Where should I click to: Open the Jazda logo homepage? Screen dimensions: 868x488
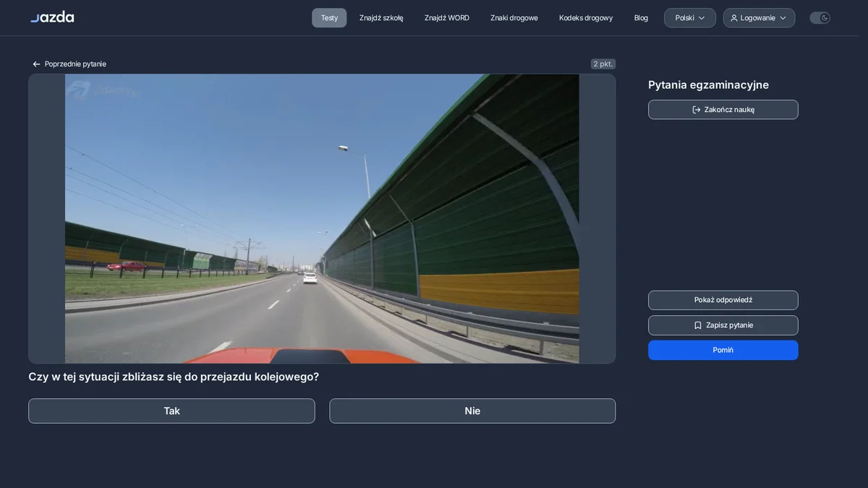tap(52, 17)
